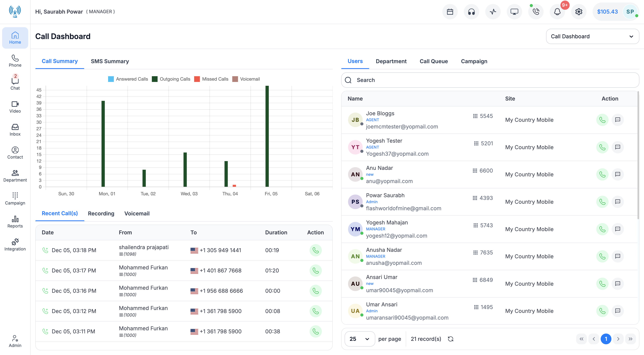
Task: Hide Outgoing Calls legend series
Action: (x=171, y=79)
